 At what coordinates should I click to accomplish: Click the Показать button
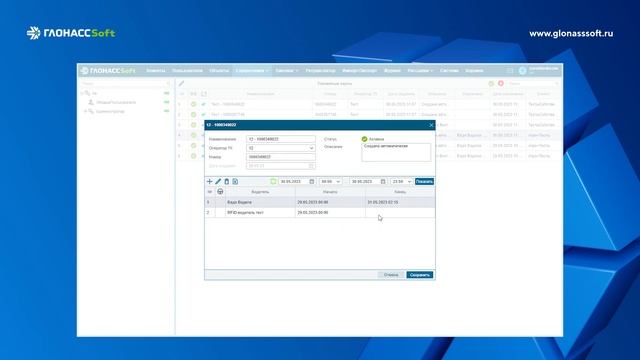(x=424, y=181)
